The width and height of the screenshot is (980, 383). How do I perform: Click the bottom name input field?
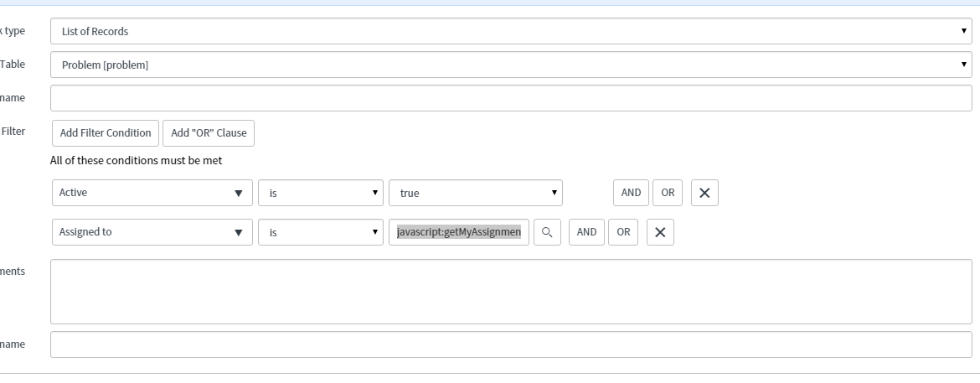[511, 344]
